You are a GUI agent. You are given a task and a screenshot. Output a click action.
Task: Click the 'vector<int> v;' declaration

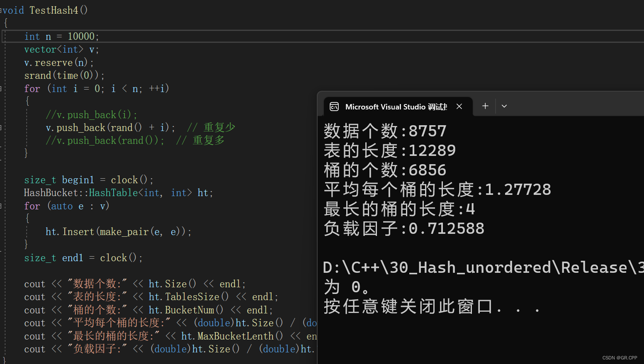61,49
